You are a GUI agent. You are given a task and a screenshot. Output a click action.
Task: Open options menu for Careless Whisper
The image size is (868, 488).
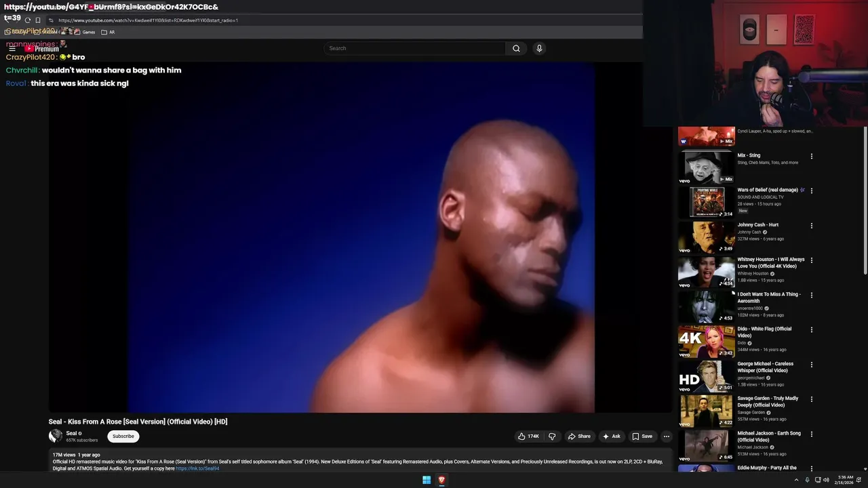click(x=811, y=365)
